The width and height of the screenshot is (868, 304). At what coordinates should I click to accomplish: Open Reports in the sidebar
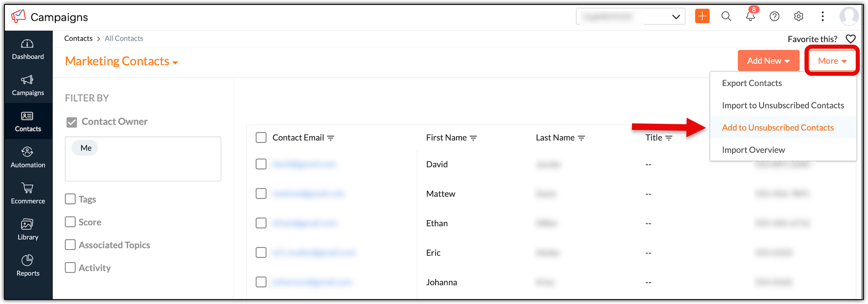pos(28,265)
